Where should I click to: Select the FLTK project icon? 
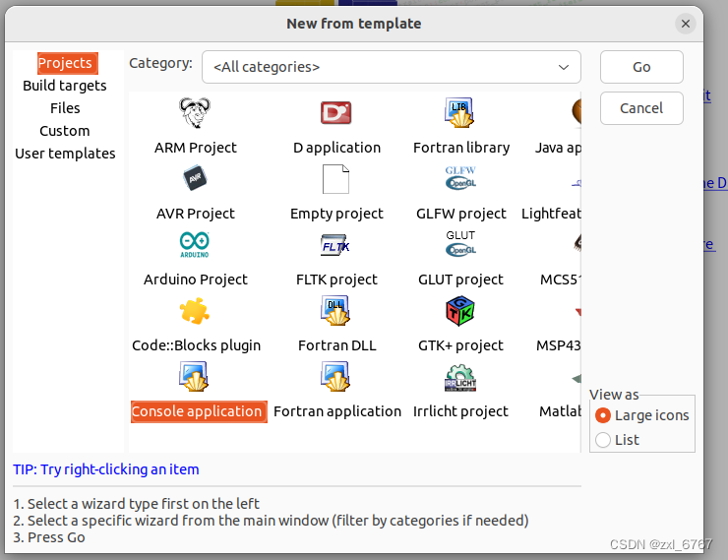[x=335, y=245]
